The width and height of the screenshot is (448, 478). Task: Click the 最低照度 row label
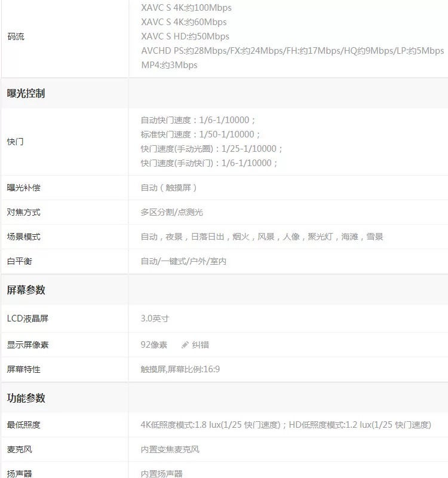[x=24, y=425]
